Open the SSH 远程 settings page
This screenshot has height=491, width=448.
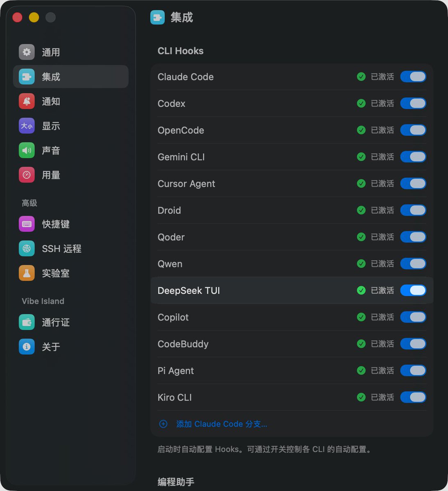coord(71,248)
